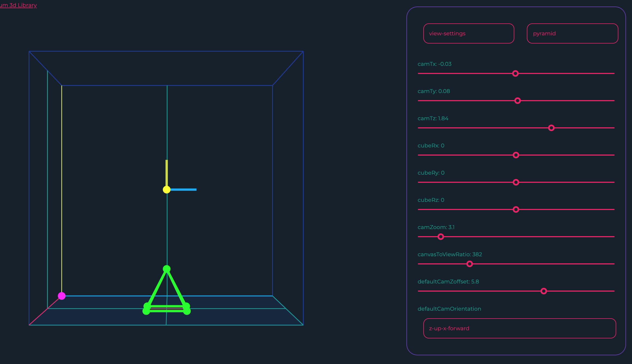Click the blue axis bar near origin
Screen dimensions: 632x364
184,190
